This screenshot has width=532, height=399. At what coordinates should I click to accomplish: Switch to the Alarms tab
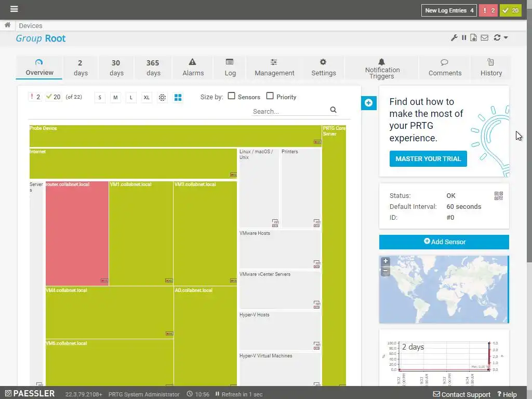click(x=193, y=68)
